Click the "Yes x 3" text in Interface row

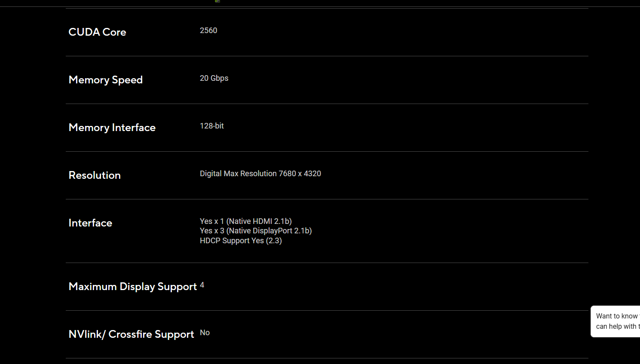[x=212, y=231]
